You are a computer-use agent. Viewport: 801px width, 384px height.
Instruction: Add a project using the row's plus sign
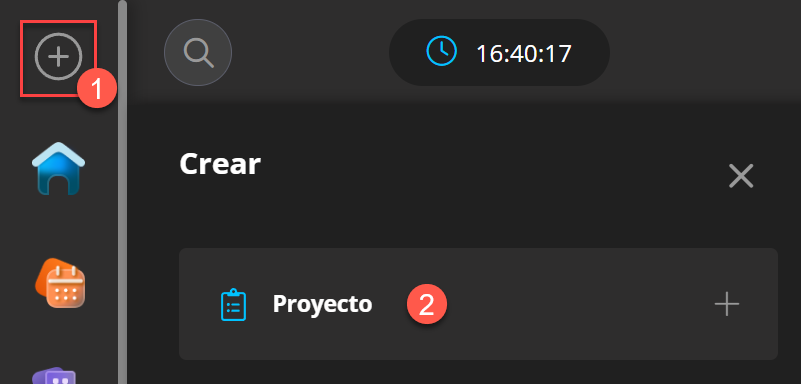click(x=726, y=304)
